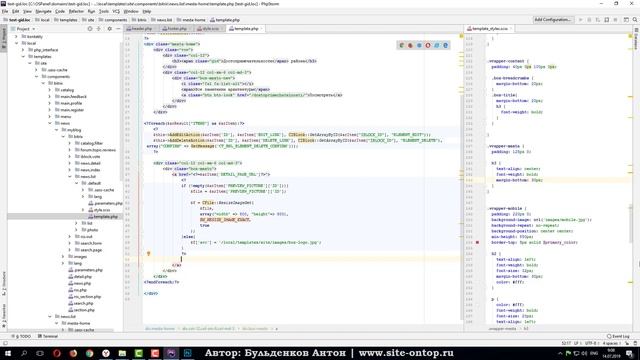Viewport: 640px width, 360px height.
Task: Open Windows notification center icon
Action: pos(630,353)
